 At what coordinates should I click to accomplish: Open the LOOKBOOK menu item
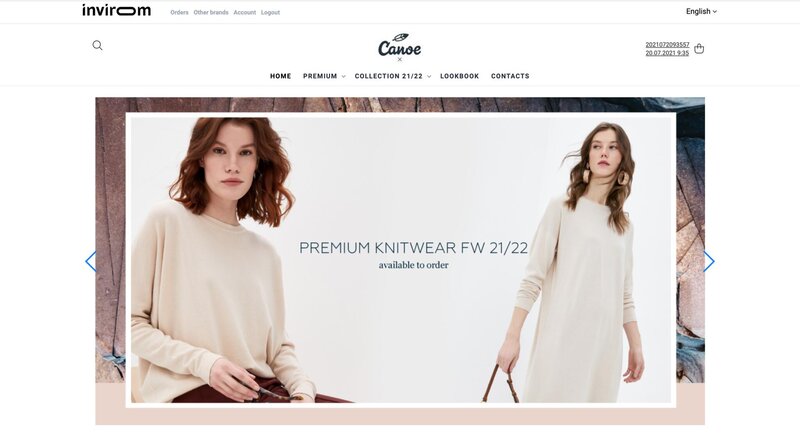coord(460,76)
